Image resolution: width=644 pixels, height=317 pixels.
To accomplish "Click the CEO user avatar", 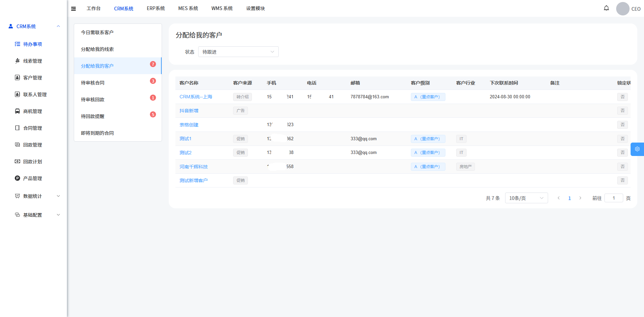I will point(623,9).
